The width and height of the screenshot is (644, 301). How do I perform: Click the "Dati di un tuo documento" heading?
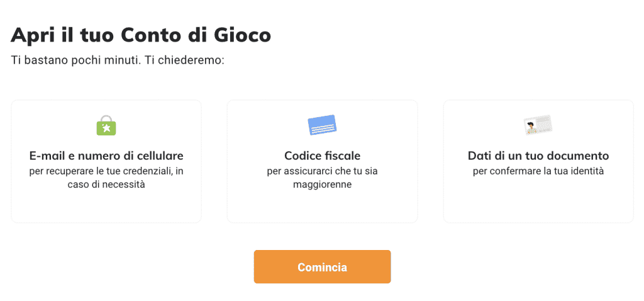pyautogui.click(x=538, y=156)
